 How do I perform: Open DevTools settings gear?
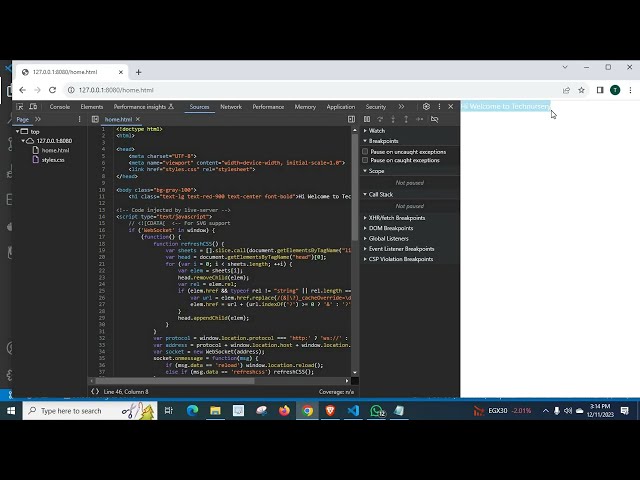(426, 106)
